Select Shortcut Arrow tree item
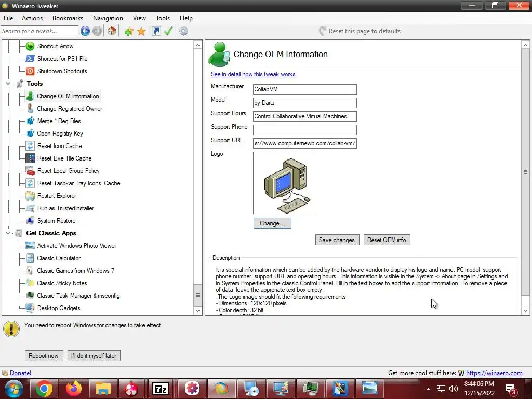532x399 pixels. 55,46
